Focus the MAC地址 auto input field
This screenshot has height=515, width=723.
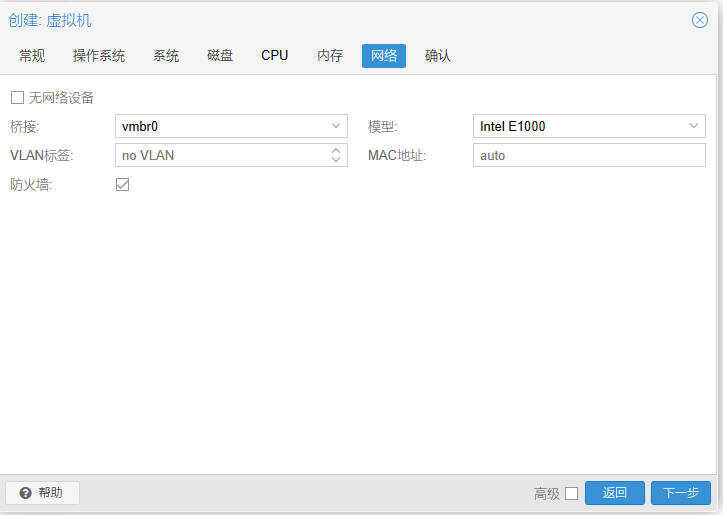point(588,155)
